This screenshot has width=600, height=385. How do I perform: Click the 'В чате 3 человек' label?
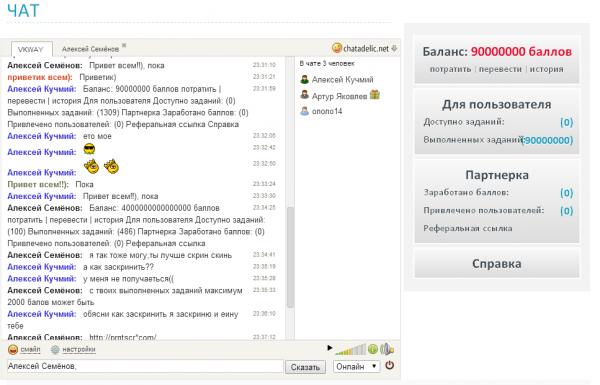click(x=327, y=64)
